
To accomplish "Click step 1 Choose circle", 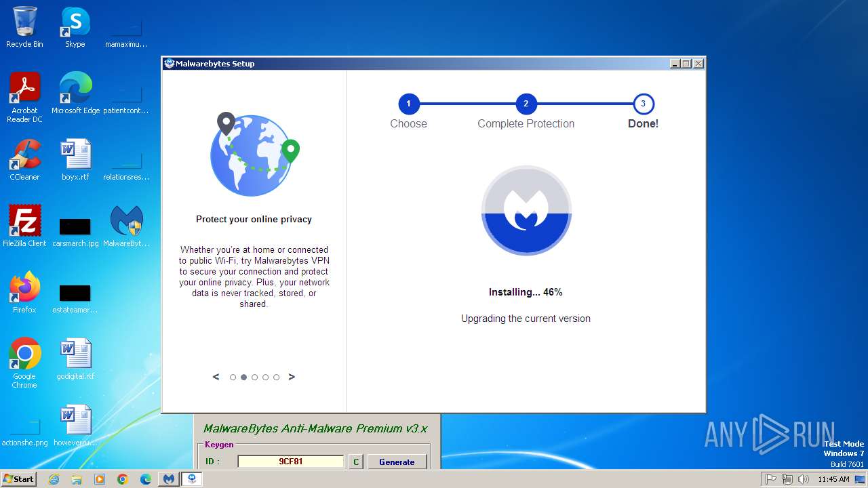I will [x=408, y=104].
